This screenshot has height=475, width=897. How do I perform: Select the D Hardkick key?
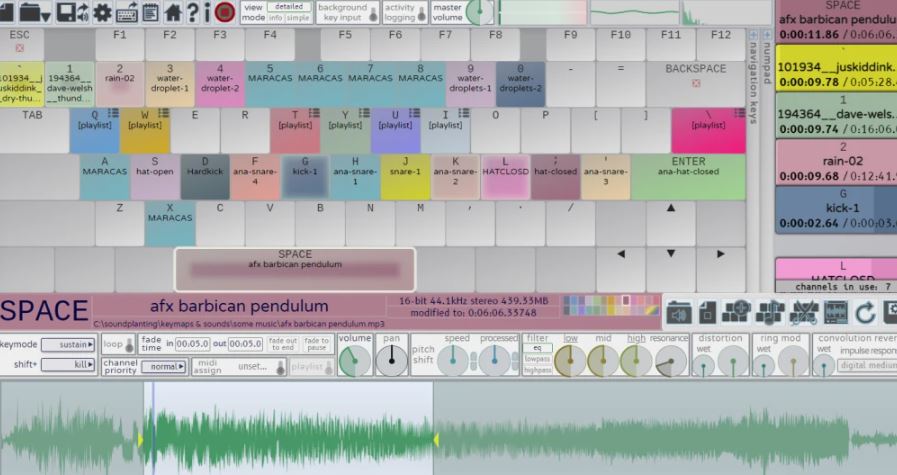(x=205, y=176)
